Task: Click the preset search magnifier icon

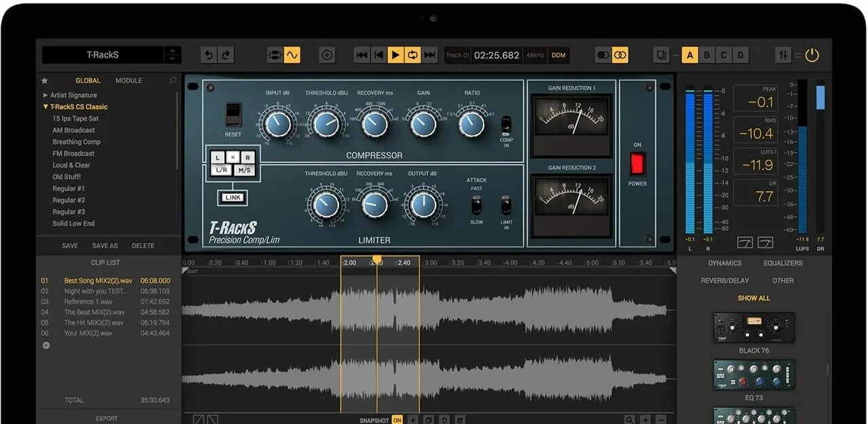Action: [173, 81]
